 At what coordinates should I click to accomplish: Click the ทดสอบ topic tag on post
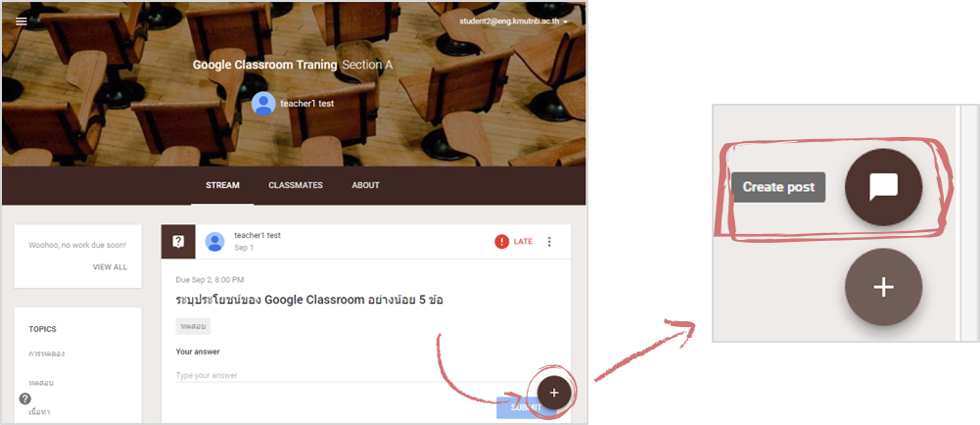pos(193,326)
